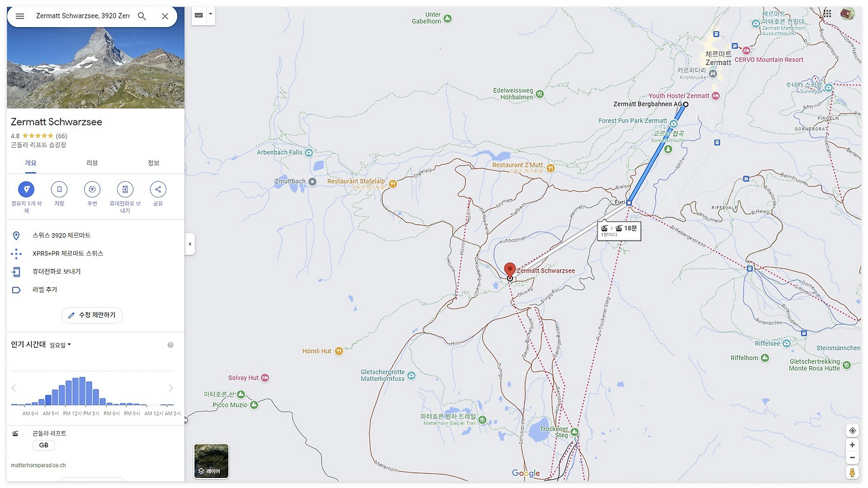868x488 pixels.
Task: Open the matterhornparadise.ch link
Action: pyautogui.click(x=38, y=465)
